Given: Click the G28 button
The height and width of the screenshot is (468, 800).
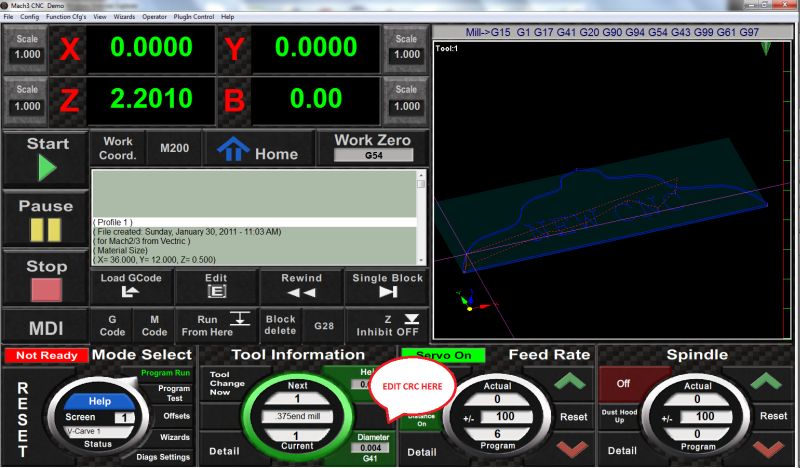Looking at the screenshot, I should (x=324, y=326).
